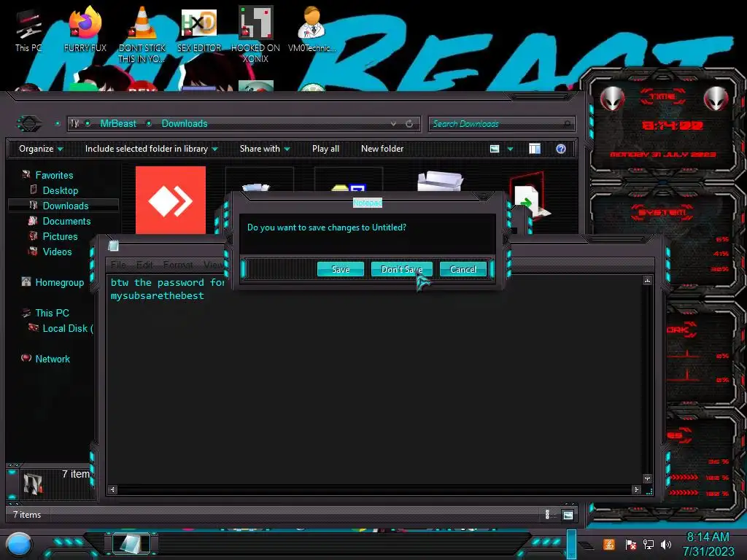Open the VLC cone desktop icon

(x=142, y=34)
